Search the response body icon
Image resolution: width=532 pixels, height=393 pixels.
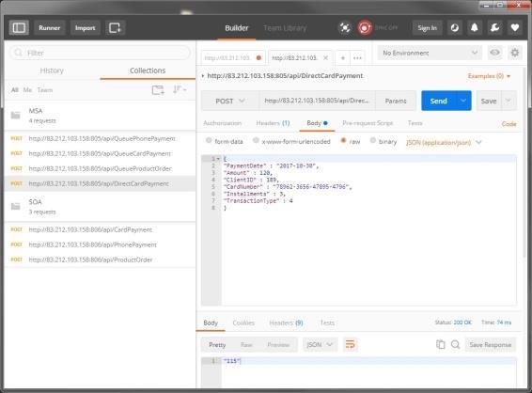coord(455,344)
